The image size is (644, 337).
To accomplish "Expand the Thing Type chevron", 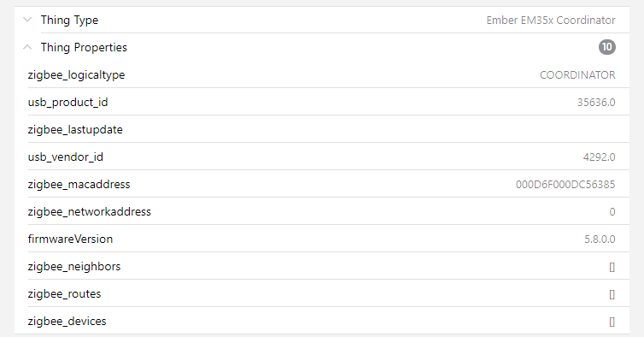I will pyautogui.click(x=27, y=20).
